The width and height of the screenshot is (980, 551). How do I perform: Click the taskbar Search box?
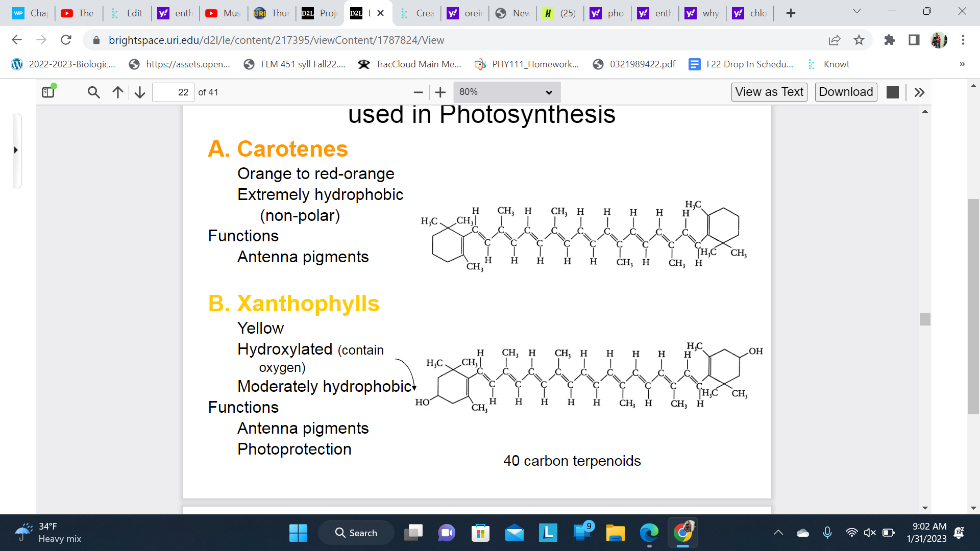pos(356,533)
